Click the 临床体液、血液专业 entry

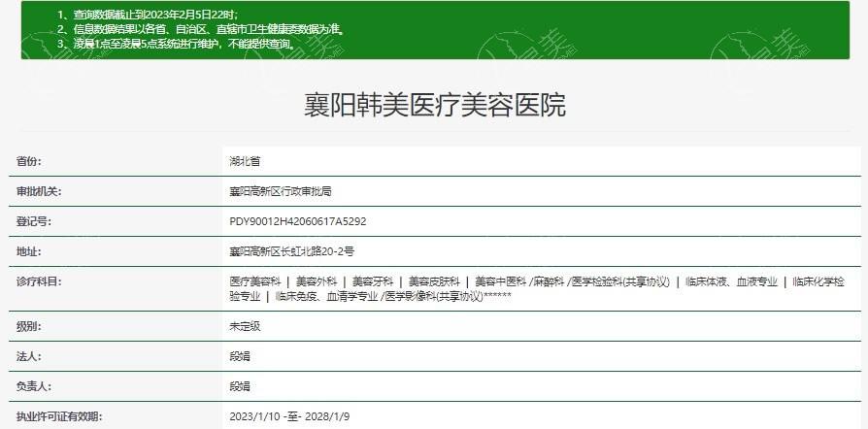click(731, 281)
